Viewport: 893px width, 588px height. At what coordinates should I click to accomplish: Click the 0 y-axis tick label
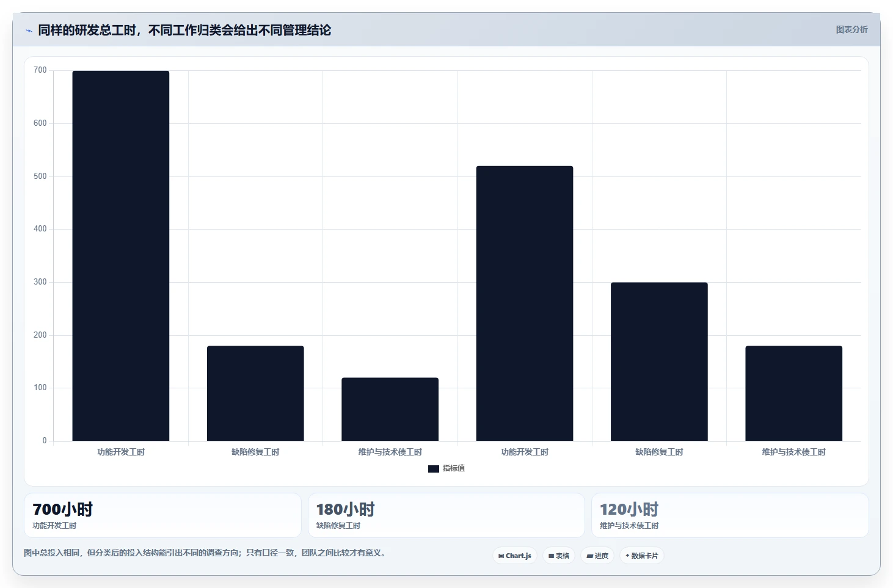[45, 441]
